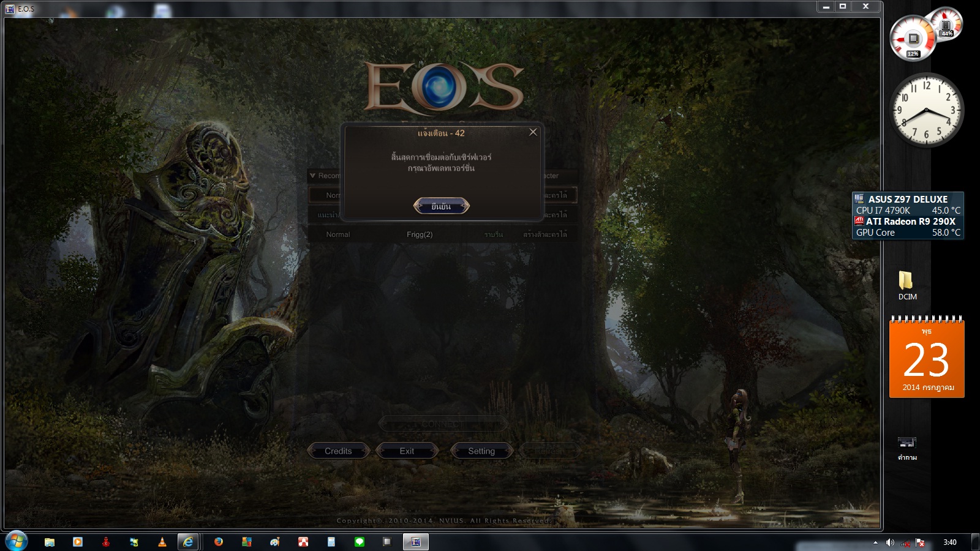980x551 pixels.
Task: Launch Firefox from the taskbar
Action: [219, 542]
